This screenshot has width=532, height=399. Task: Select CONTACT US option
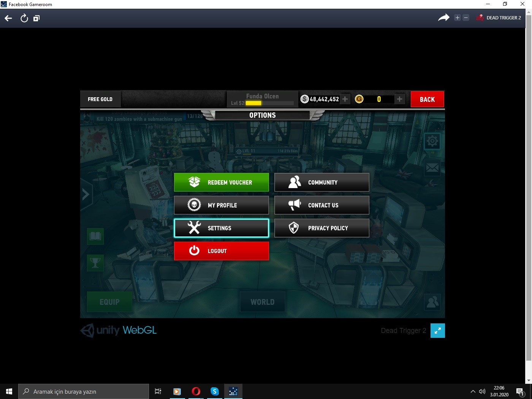tap(322, 205)
